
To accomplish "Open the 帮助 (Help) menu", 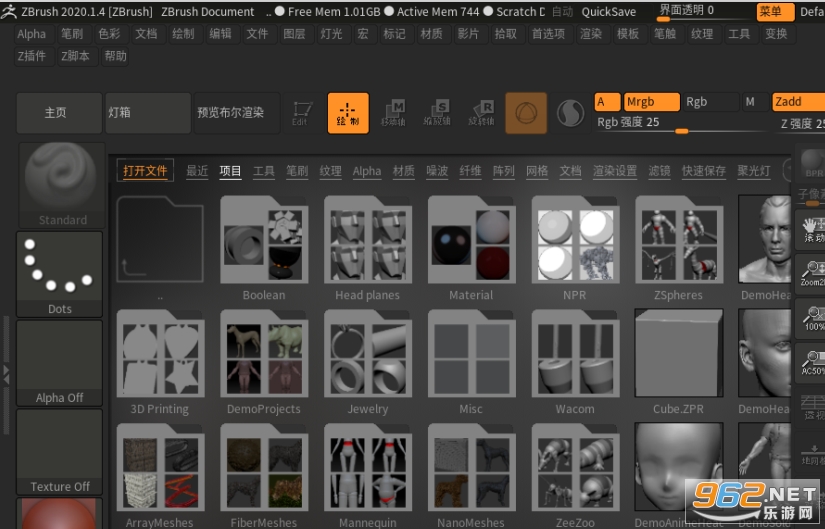I will 115,56.
